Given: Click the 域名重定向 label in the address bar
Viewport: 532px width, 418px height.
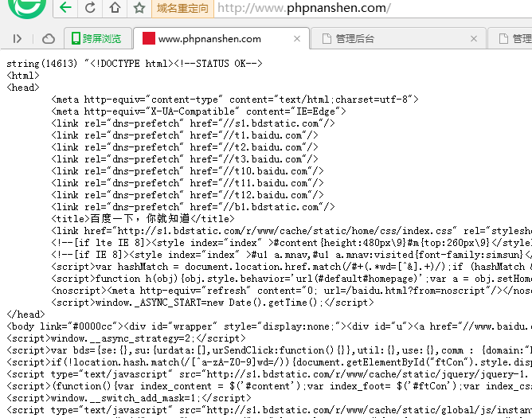Looking at the screenshot, I should 182,8.
